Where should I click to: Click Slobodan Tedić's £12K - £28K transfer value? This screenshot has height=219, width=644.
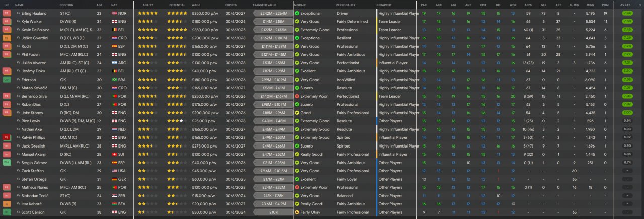coord(274,196)
